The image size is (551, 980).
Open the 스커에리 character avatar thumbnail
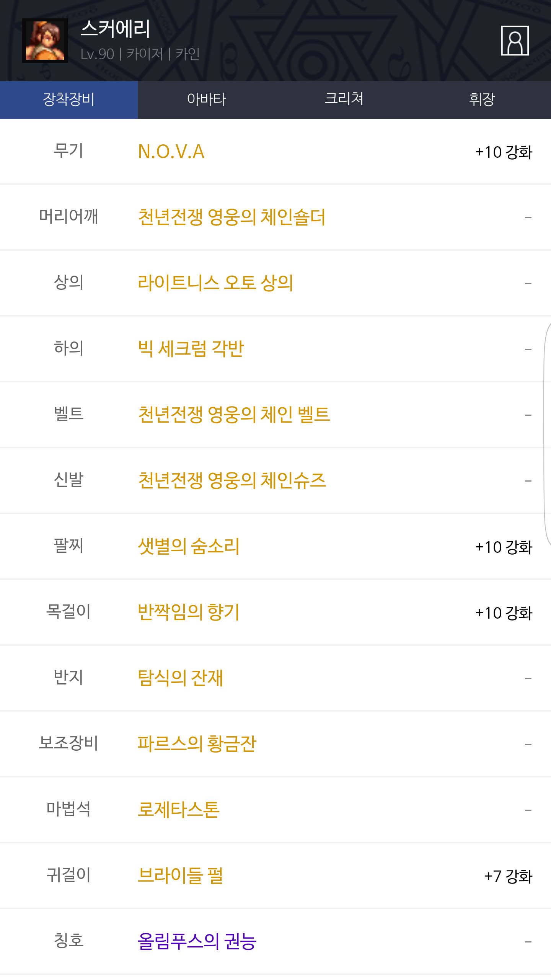click(45, 41)
